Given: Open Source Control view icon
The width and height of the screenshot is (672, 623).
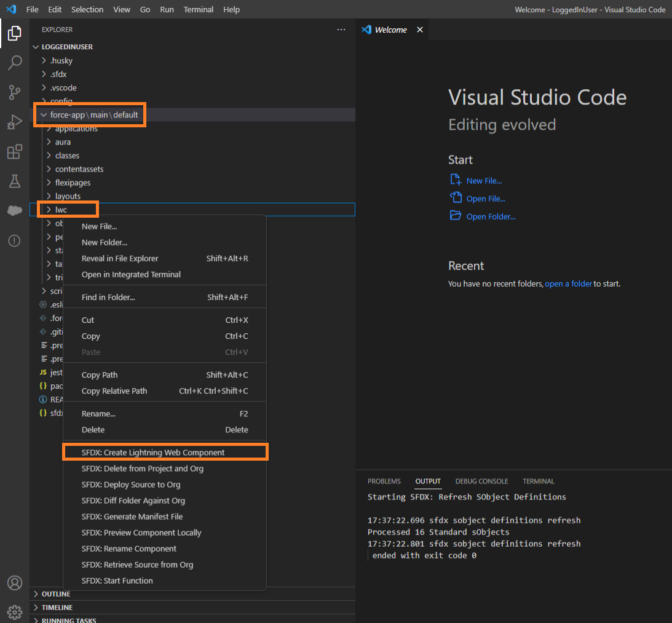Looking at the screenshot, I should [15, 92].
